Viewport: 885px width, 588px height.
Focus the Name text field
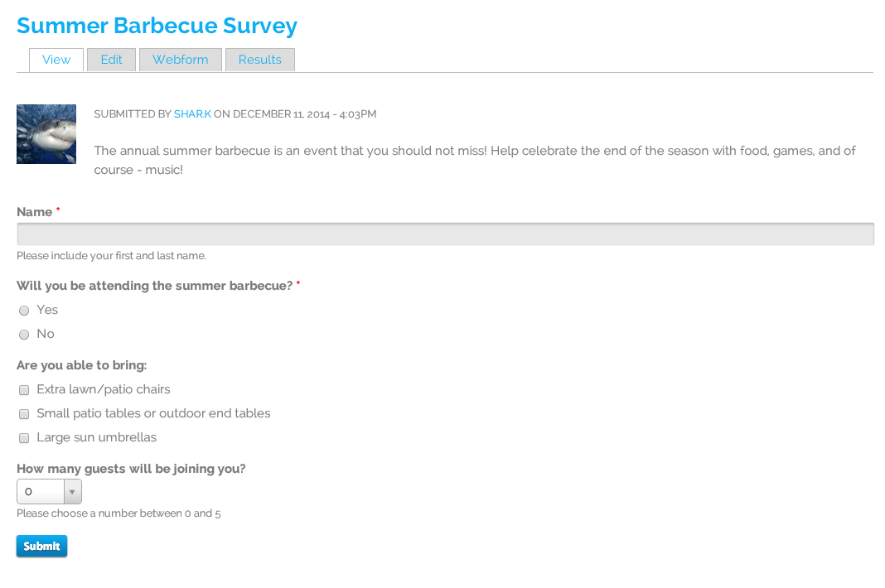[x=445, y=234]
